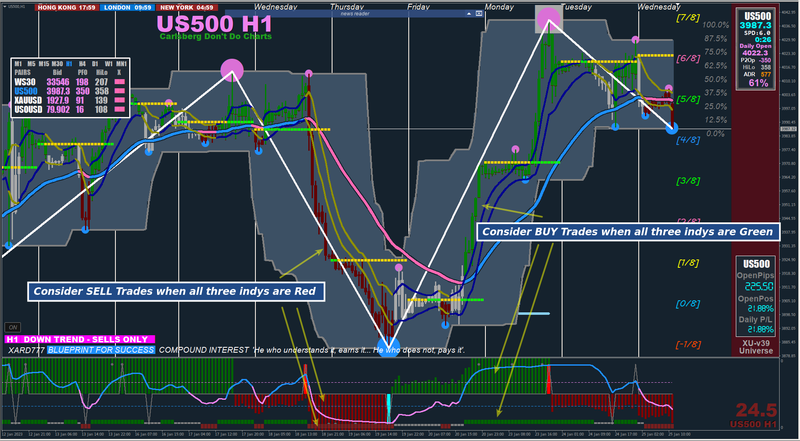Switch chart to the M1 timeframe
The width and height of the screenshot is (800, 441).
tap(18, 64)
